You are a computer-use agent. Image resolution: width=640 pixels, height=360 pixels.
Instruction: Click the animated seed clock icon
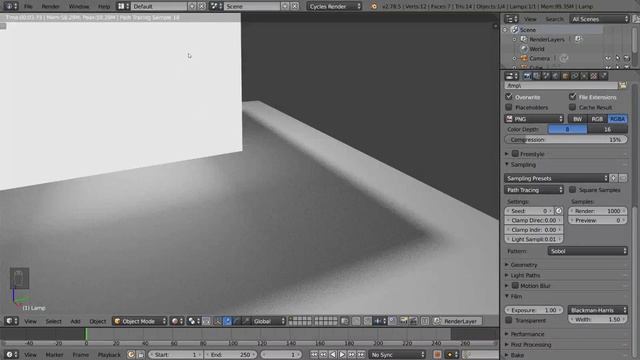pyautogui.click(x=559, y=211)
